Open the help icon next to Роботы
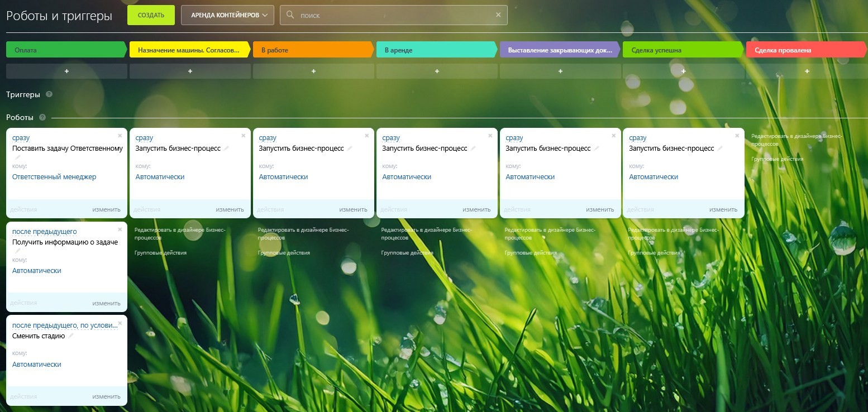 click(x=42, y=118)
